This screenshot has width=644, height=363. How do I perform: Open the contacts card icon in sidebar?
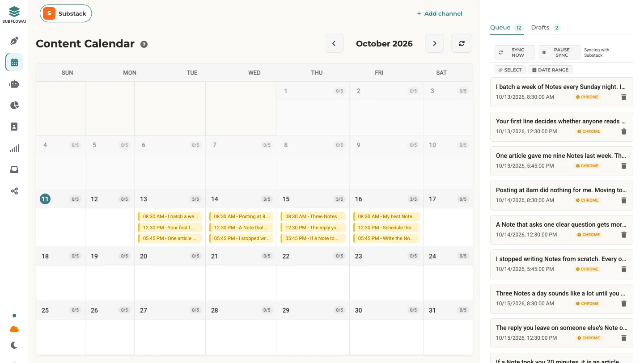tap(14, 127)
